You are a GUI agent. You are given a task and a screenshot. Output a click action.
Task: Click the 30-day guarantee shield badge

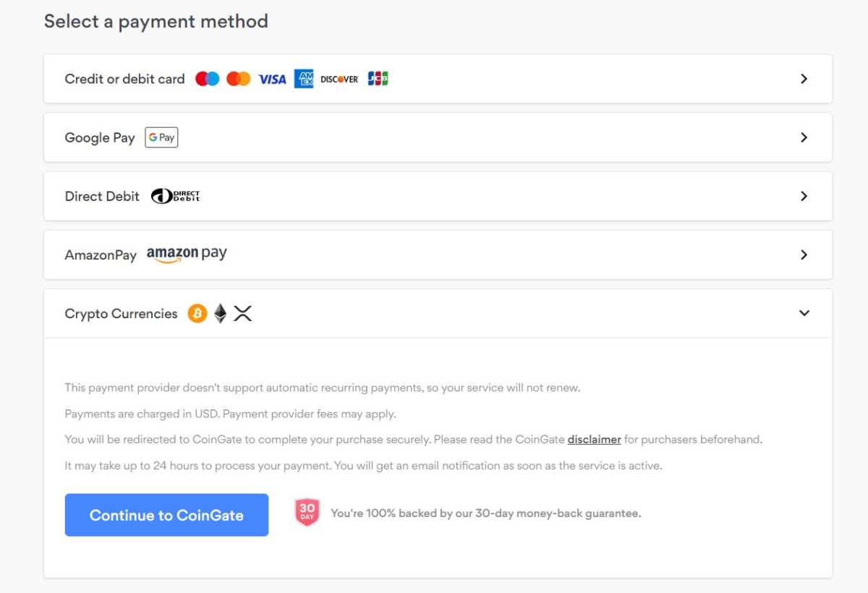point(307,513)
